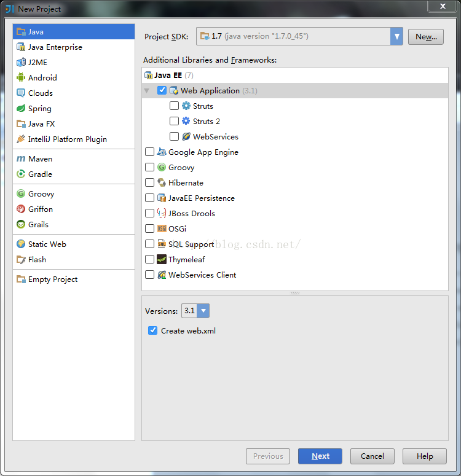Click the Clouds project icon

click(x=21, y=93)
